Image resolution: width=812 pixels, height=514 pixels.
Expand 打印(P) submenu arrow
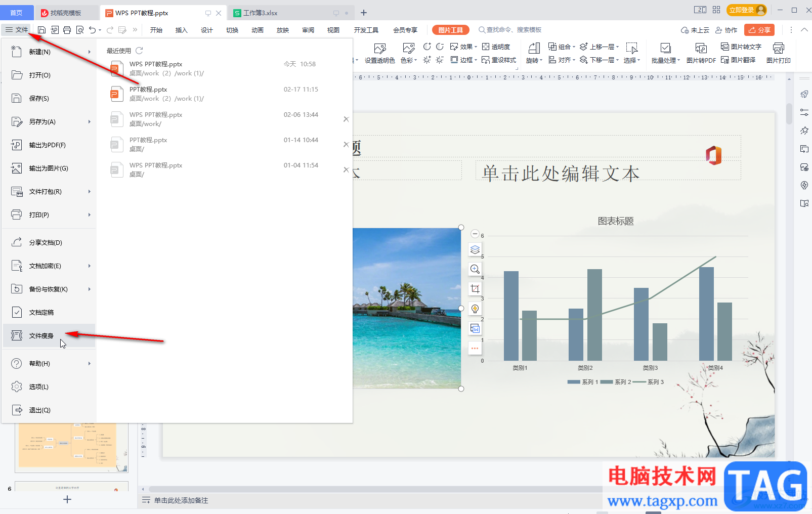tap(89, 215)
